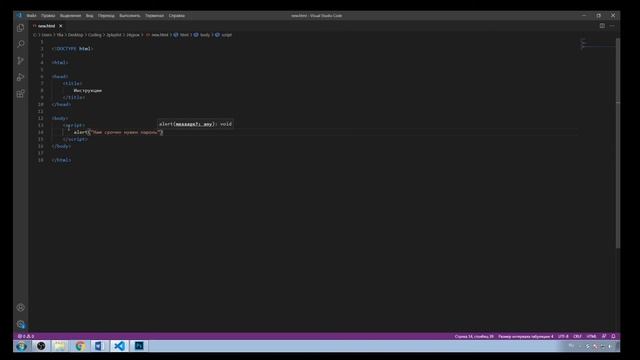Screen dimensions: 640x360
Task: Expand the html breadcrumb symbol
Action: (184, 35)
